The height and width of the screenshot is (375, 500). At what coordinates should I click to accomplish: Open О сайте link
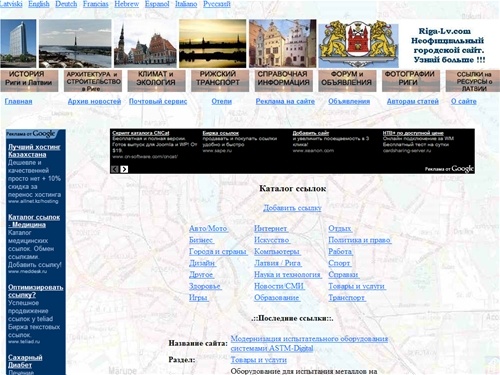click(464, 101)
